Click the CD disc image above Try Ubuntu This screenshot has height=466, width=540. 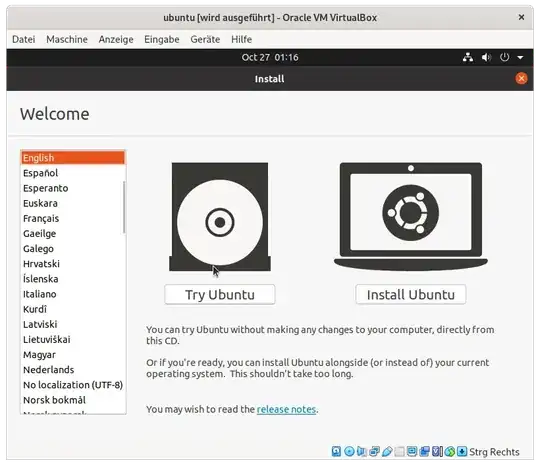[220, 217]
